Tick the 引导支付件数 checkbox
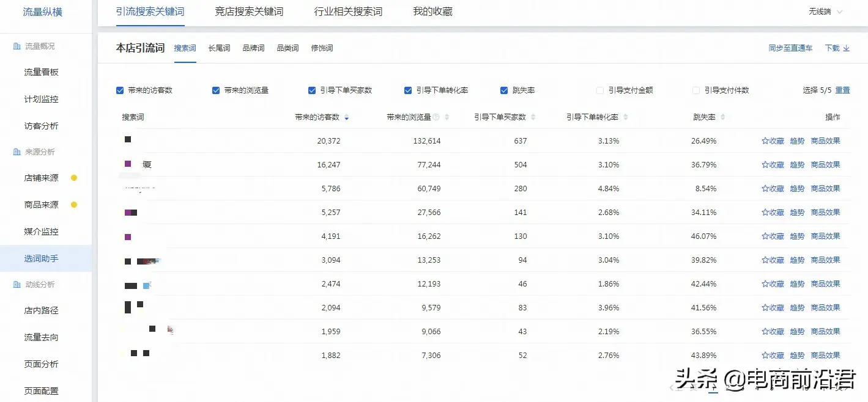868x402 pixels. point(696,90)
